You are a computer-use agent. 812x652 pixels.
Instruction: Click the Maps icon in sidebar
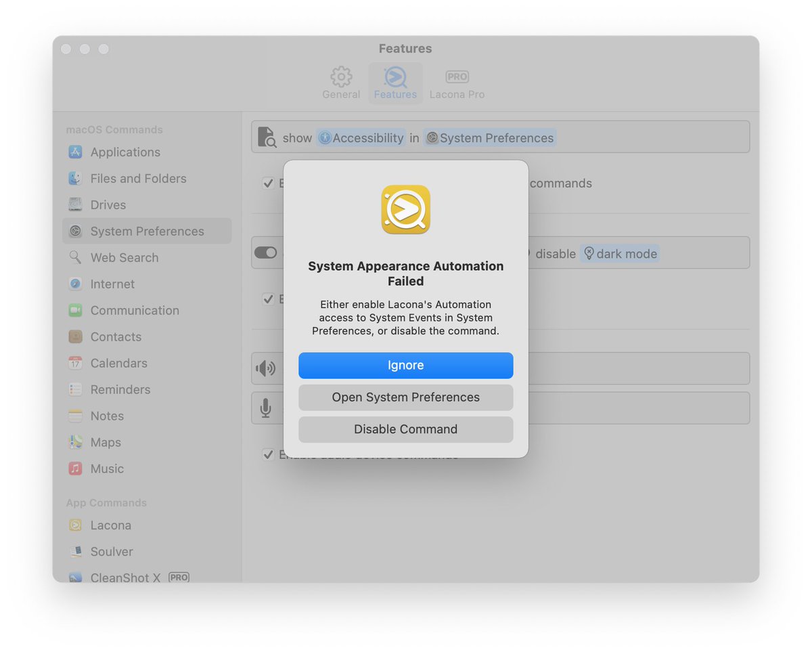coord(75,442)
